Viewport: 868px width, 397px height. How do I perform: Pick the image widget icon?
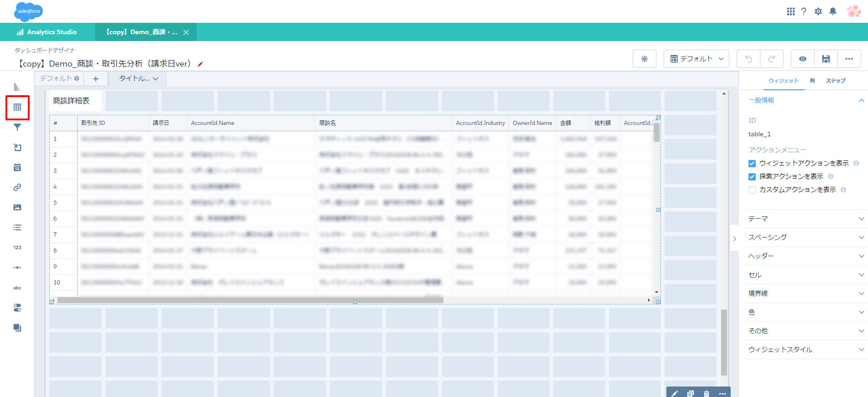point(17,207)
